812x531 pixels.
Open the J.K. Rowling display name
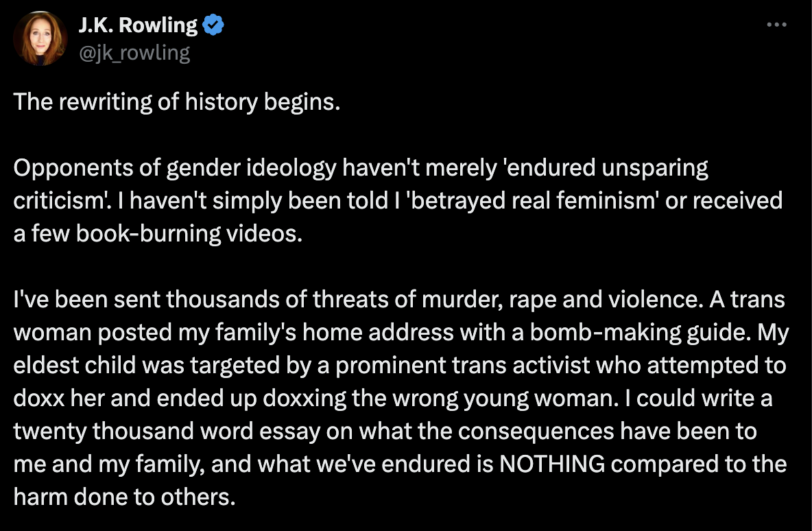tap(138, 26)
